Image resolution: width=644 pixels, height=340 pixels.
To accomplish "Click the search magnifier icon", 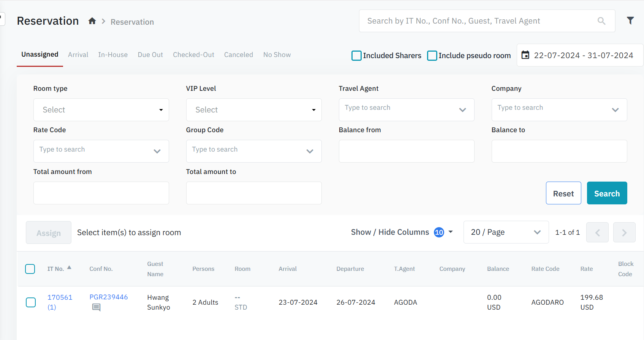I will pyautogui.click(x=601, y=21).
